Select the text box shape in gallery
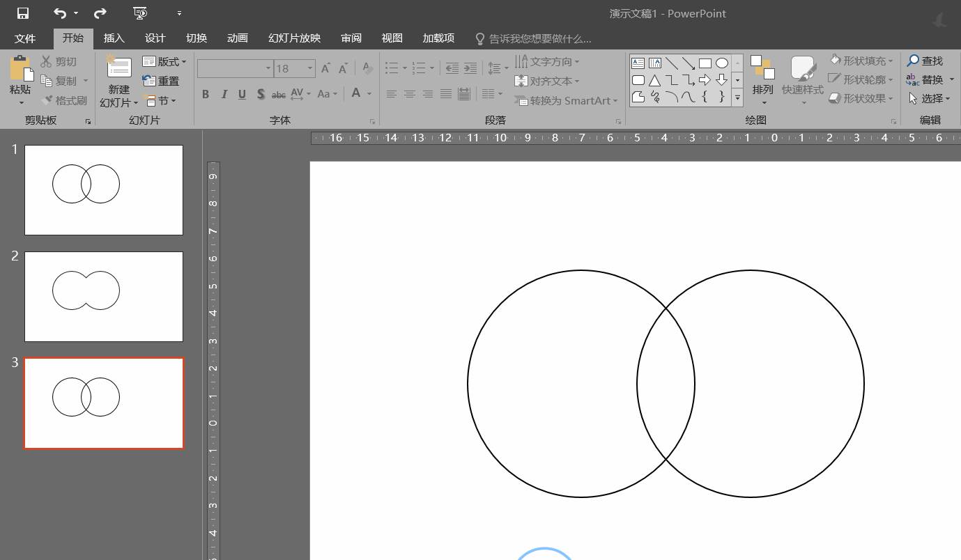 (638, 63)
